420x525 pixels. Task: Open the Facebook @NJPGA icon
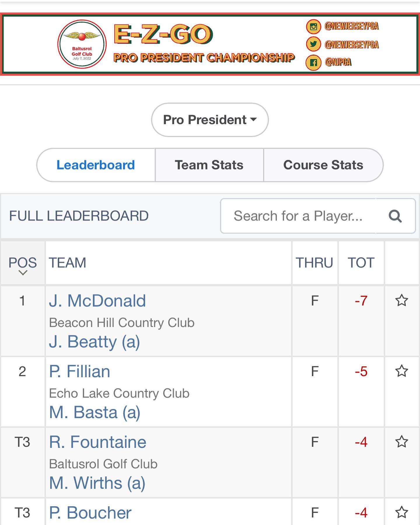coord(314,62)
